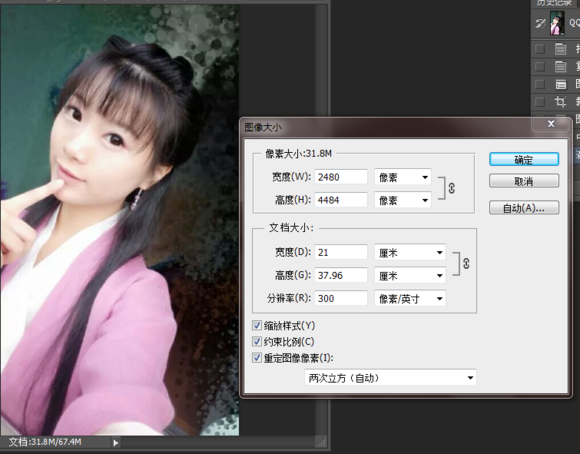Viewport: 580px width, 454px height.
Task: Expand the 两次立方（自动） resampling dropdown
Action: coord(390,378)
